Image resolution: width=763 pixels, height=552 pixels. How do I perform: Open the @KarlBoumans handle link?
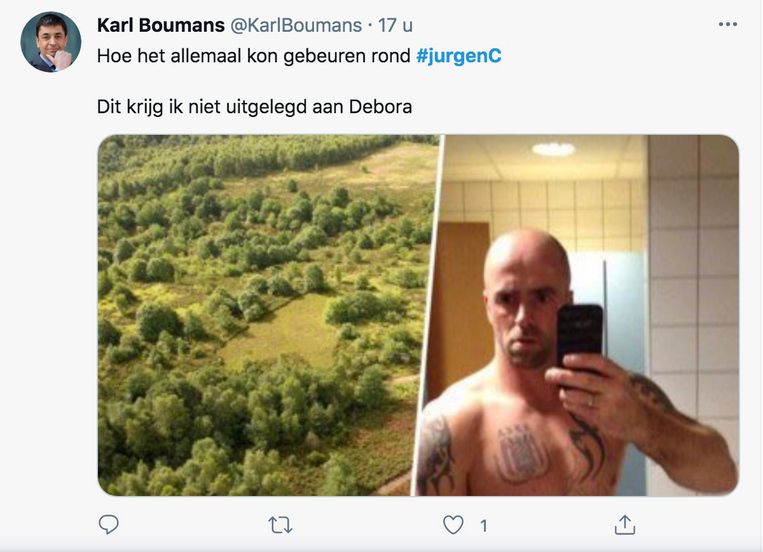click(296, 25)
